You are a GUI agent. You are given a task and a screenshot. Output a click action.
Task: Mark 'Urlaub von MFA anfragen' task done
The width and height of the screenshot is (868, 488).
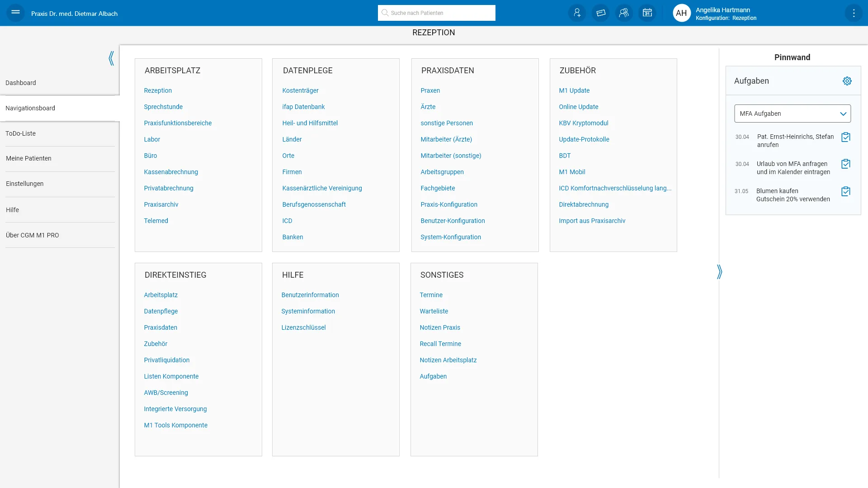(x=845, y=164)
